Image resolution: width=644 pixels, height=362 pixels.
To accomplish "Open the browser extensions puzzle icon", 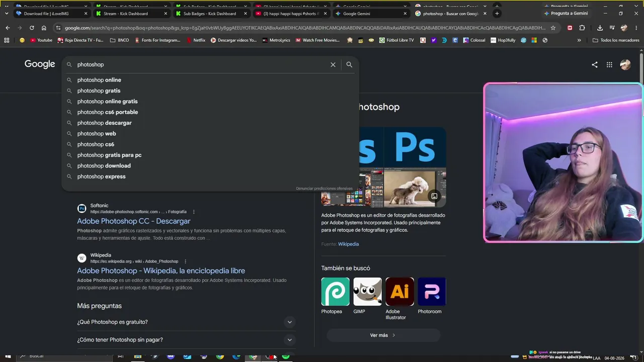I will click(x=582, y=28).
